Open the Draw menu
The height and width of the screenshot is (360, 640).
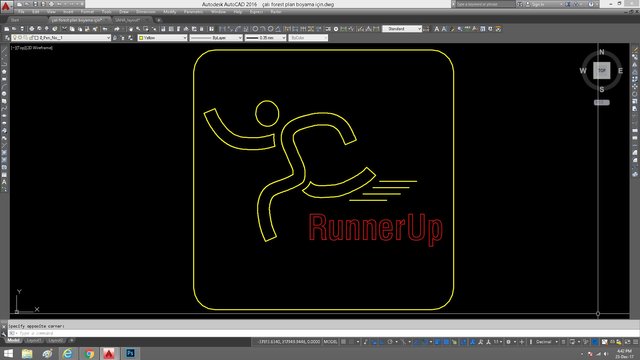(124, 12)
